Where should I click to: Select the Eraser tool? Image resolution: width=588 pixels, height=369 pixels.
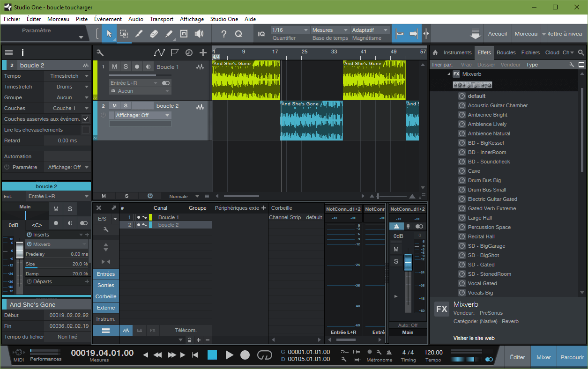(154, 34)
